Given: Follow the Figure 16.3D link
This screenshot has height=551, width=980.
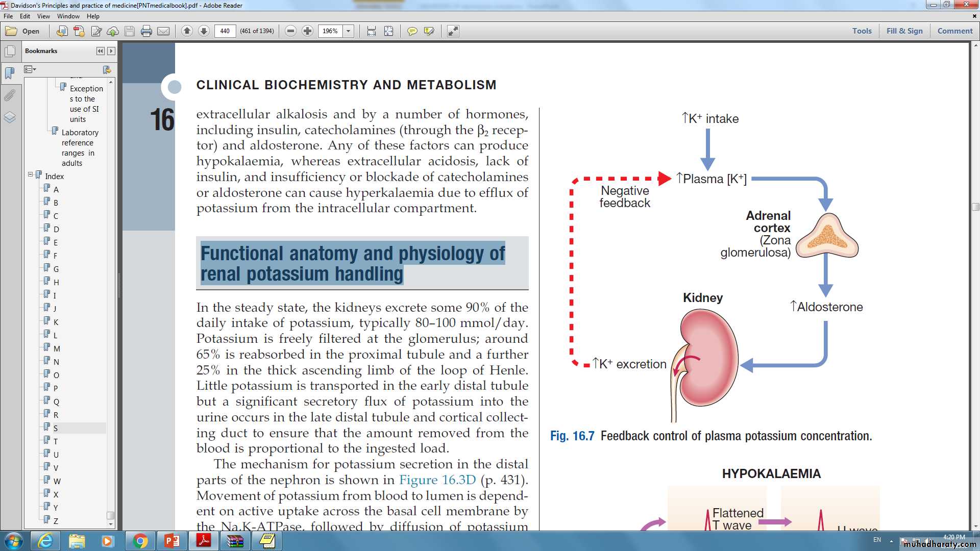Looking at the screenshot, I should tap(437, 480).
